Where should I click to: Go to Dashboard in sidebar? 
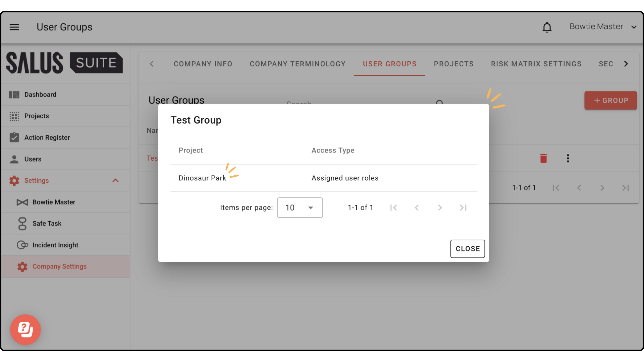point(40,95)
